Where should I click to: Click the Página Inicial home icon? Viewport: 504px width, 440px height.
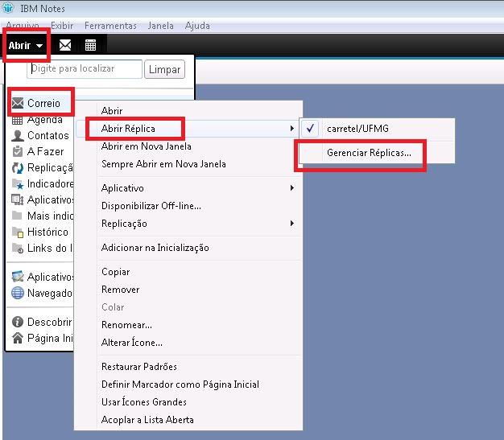[18, 338]
